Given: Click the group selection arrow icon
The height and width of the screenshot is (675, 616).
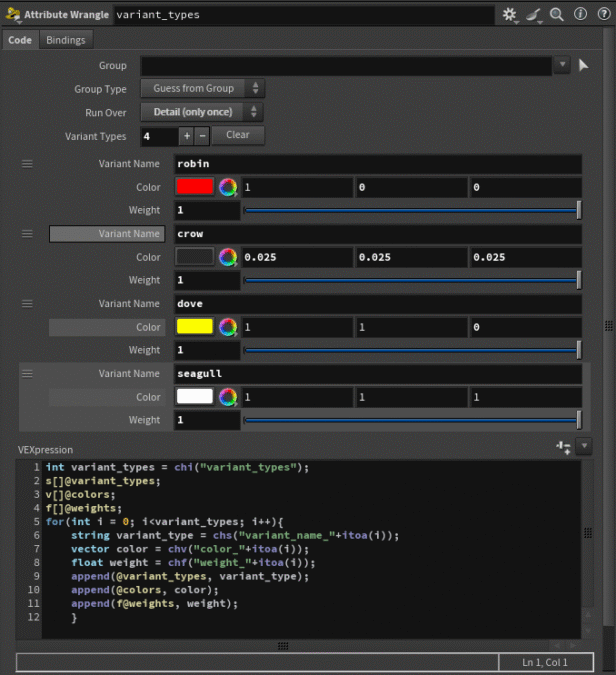Looking at the screenshot, I should pos(584,65).
